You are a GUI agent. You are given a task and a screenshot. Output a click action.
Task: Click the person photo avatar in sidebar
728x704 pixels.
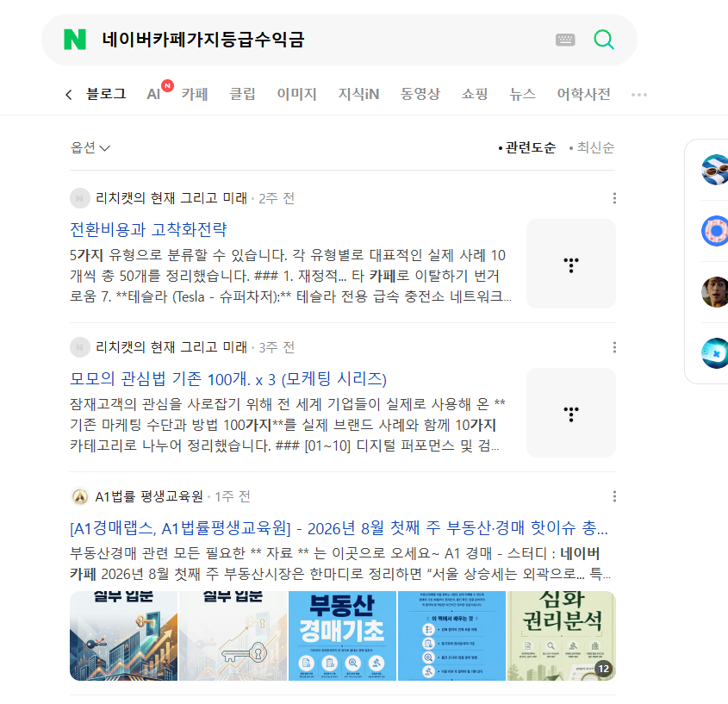pyautogui.click(x=715, y=291)
